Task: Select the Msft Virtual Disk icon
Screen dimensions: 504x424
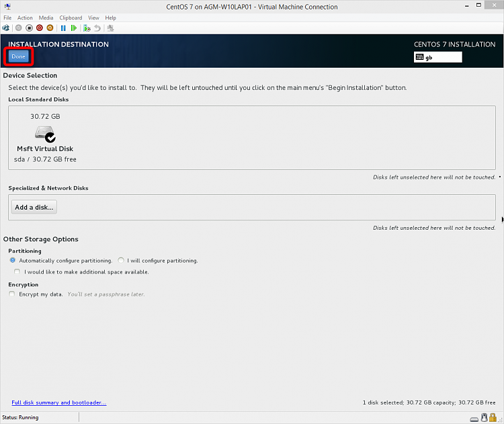Action: coord(45,134)
